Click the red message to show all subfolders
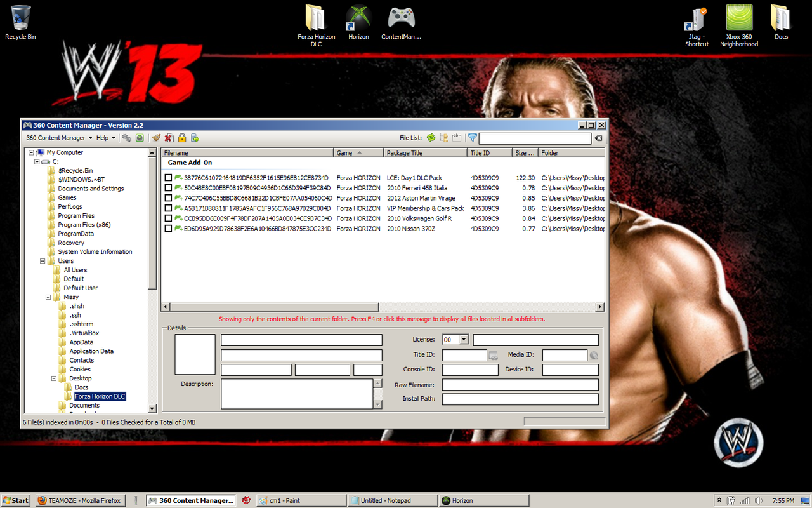This screenshot has width=812, height=508. point(382,319)
